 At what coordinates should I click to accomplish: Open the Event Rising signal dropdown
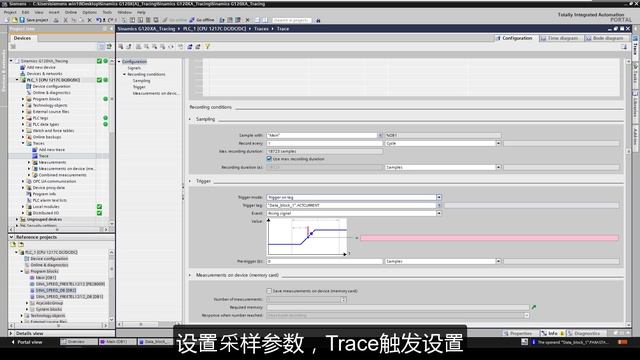[439, 213]
